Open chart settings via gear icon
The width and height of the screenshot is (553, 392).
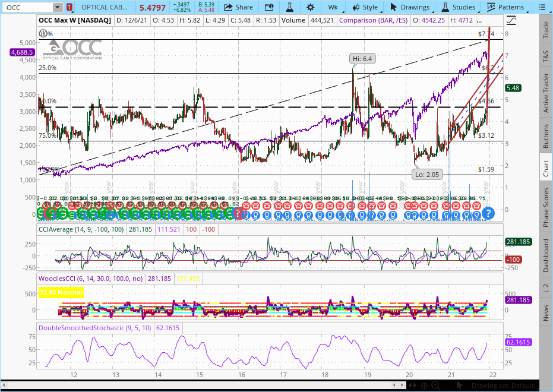311,7
